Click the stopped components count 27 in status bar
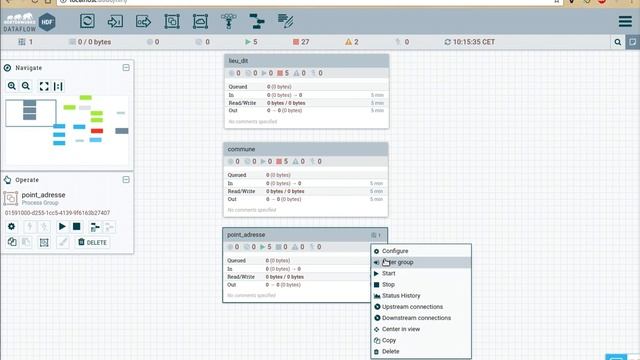Screen dimensions: 640x360 [301, 42]
